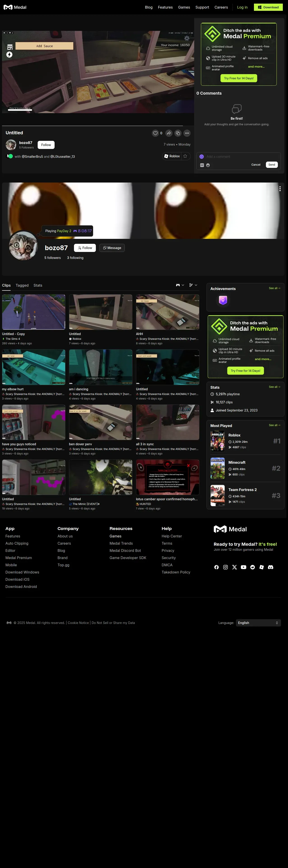Open Medal's Instagram page from the footer
The height and width of the screenshot is (868, 288).
(x=226, y=567)
